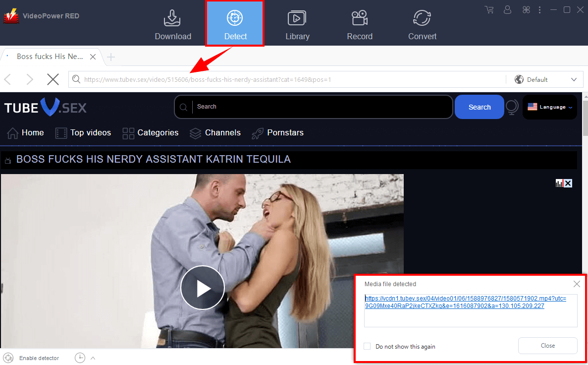The height and width of the screenshot is (365, 588).
Task: Click the small TV icon before the video title
Action: coord(8,161)
